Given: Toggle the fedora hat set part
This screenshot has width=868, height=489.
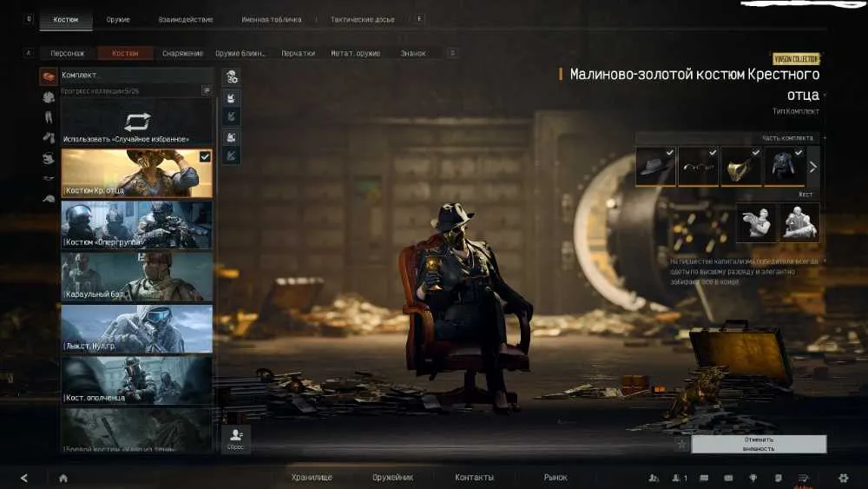Looking at the screenshot, I should 656,166.
